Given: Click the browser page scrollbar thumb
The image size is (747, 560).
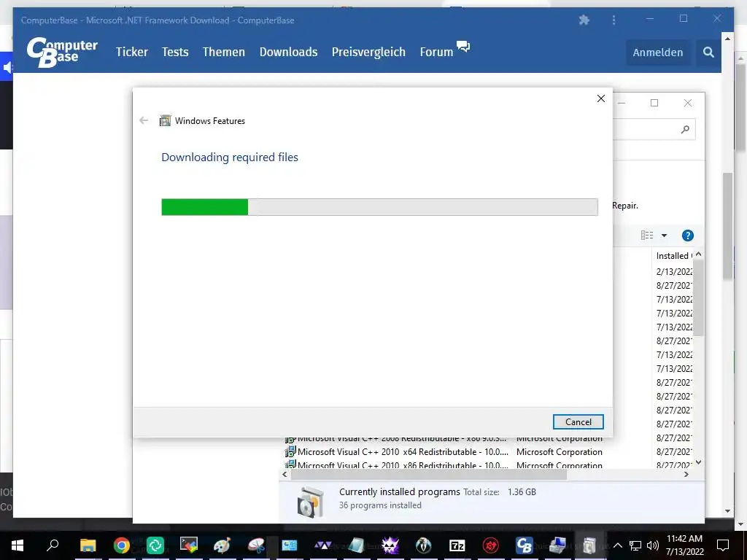Looking at the screenshot, I should pos(727,226).
